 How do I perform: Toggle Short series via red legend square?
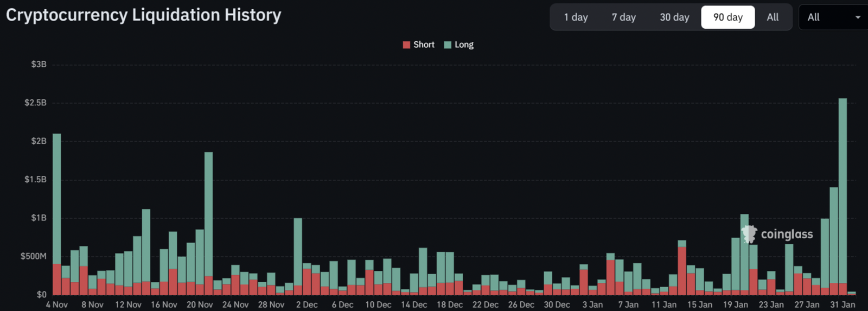tap(406, 45)
